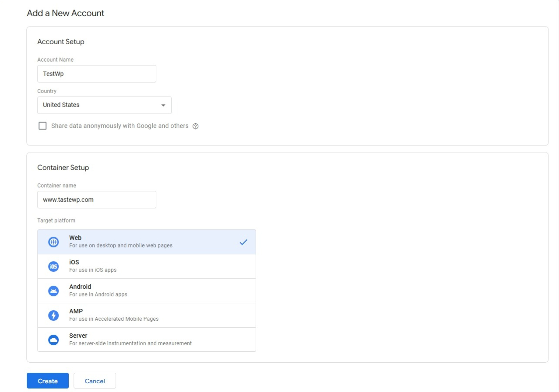Screen dimensions: 559x392
Task: Click the 'Add a New Account' title
Action: 66,13
